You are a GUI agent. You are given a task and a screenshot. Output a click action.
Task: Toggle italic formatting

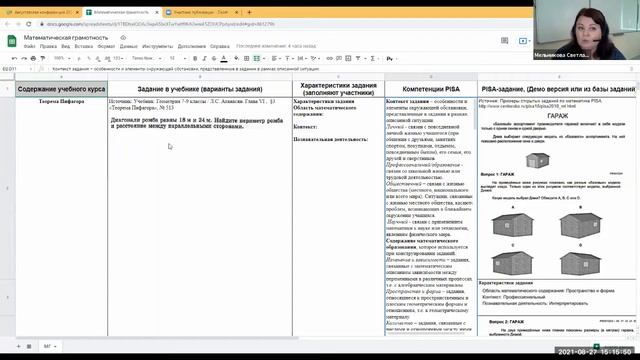pos(204,59)
